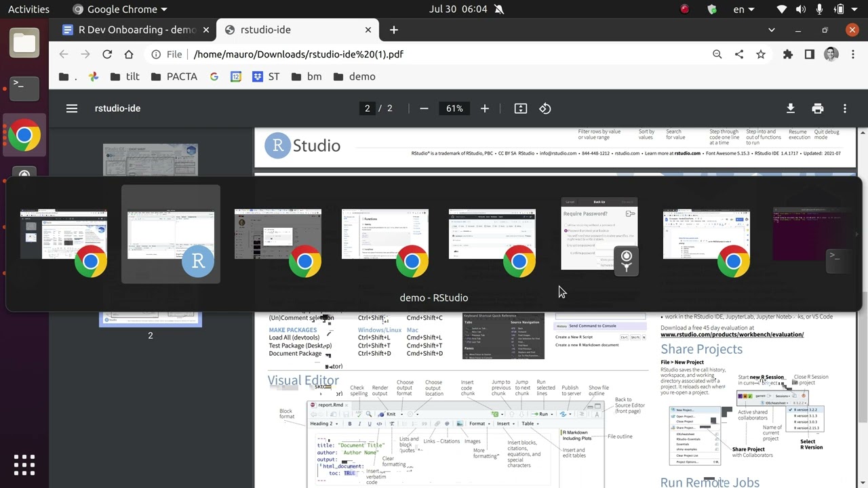Open the Chrome profile avatar
868x488 pixels.
pyautogui.click(x=831, y=54)
